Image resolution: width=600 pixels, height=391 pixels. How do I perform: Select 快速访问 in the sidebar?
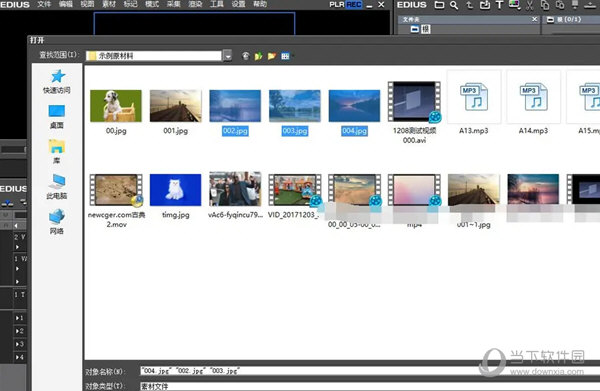pyautogui.click(x=57, y=81)
